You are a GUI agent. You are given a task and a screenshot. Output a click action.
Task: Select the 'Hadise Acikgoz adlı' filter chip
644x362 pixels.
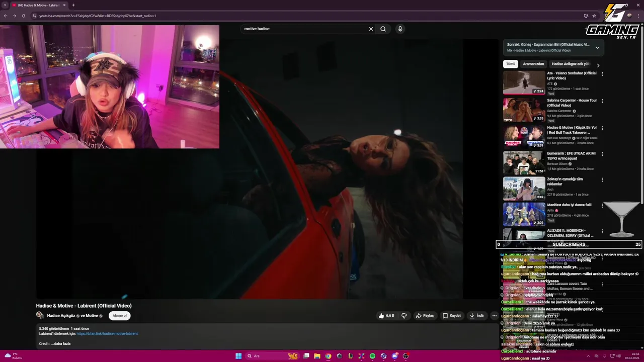coord(571,64)
